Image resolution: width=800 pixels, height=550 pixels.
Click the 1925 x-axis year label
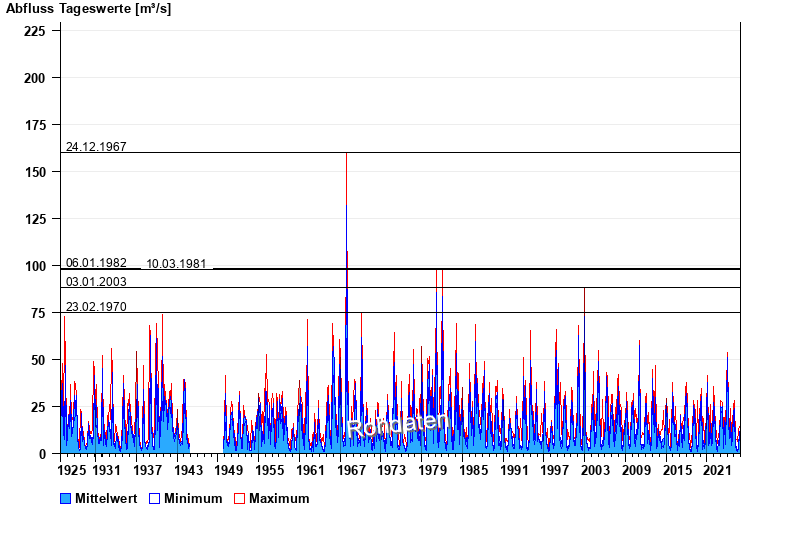tap(73, 470)
